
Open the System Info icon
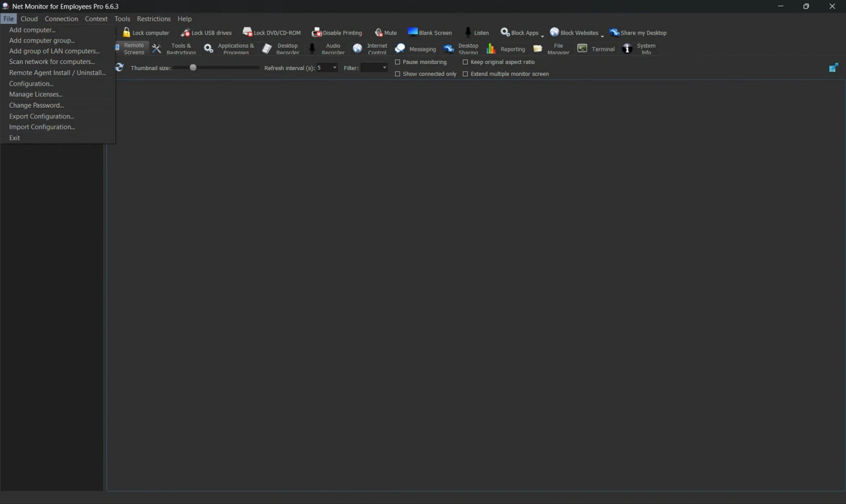coord(628,49)
